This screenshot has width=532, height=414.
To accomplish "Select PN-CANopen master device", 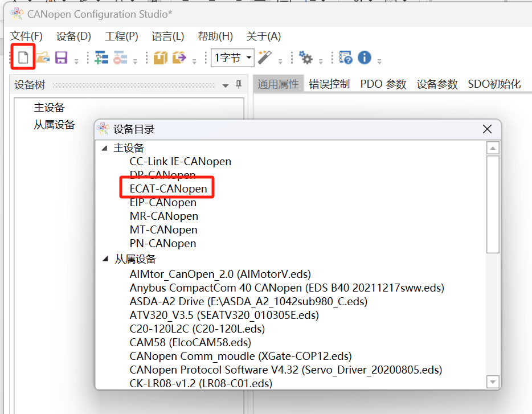I will click(163, 243).
